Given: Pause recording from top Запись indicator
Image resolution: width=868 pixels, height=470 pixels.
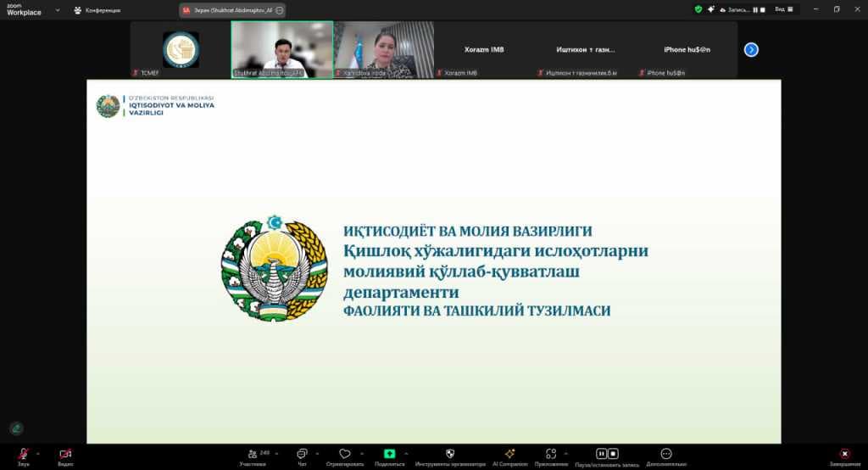Looking at the screenshot, I should point(755,10).
